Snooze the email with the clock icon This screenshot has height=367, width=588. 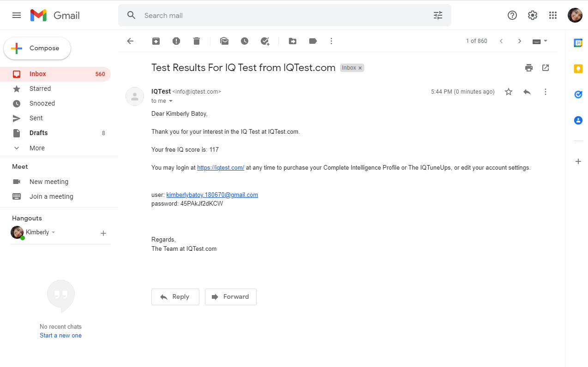[x=245, y=41]
